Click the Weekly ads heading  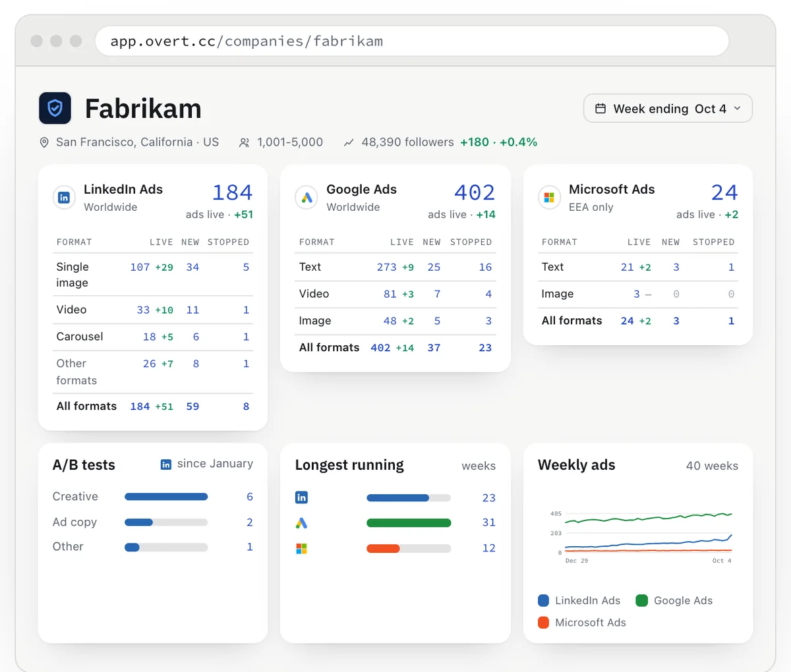(577, 465)
